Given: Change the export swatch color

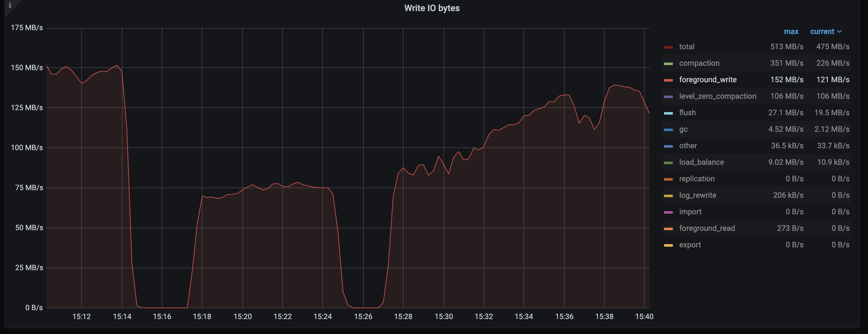Looking at the screenshot, I should coord(668,246).
